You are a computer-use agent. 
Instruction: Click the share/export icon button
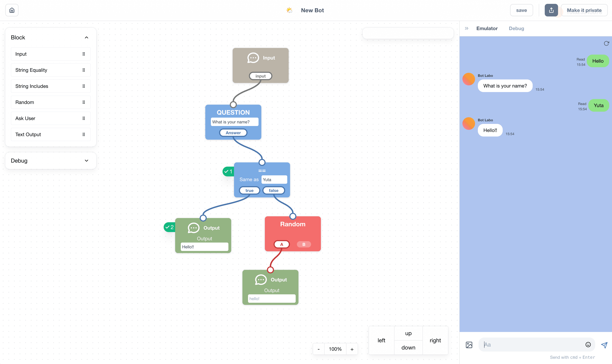[551, 10]
